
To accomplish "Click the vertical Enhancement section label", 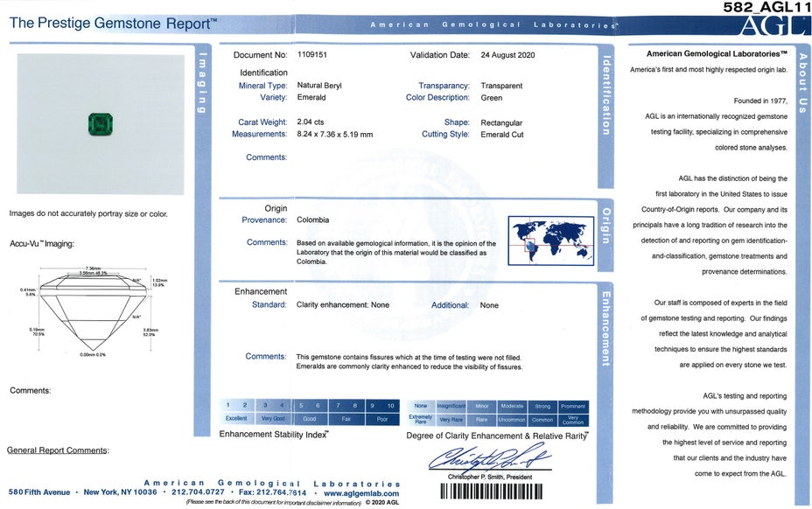I will click(605, 328).
